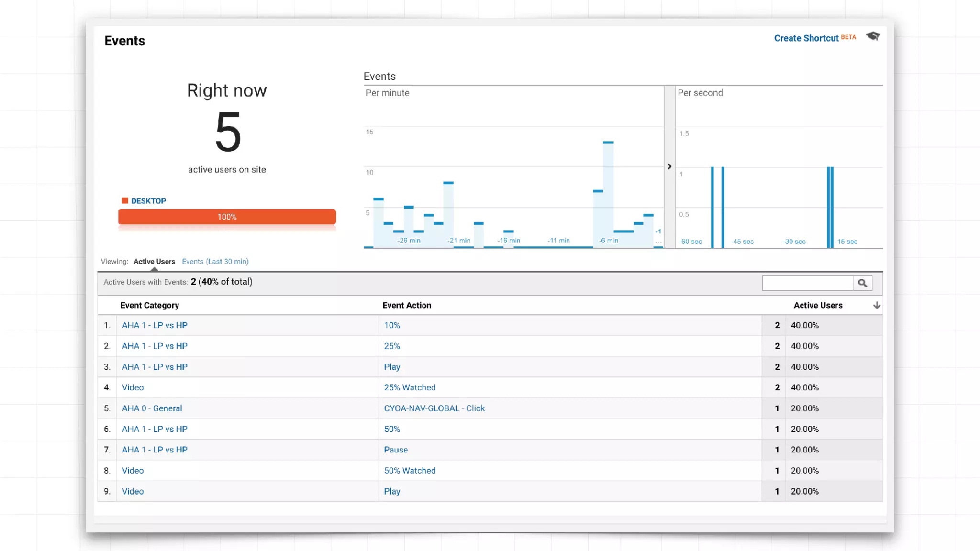Switch to Events (Last 30 min) view

(215, 262)
